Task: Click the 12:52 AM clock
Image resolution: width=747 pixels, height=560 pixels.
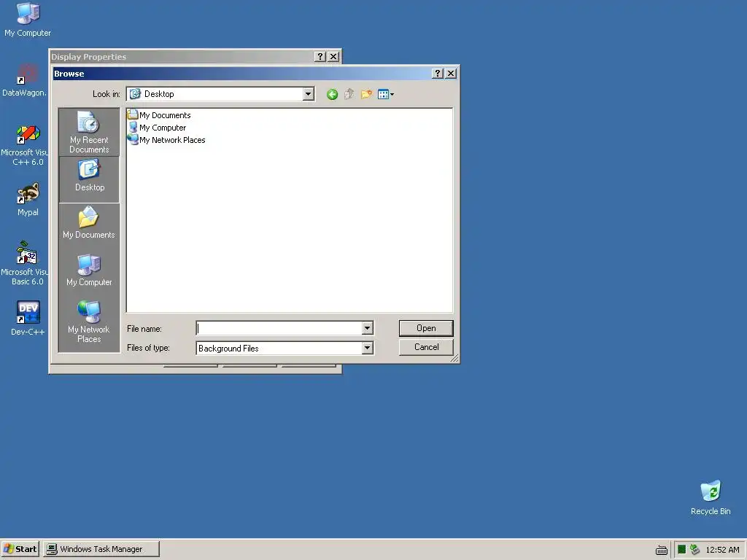Action: point(722,550)
